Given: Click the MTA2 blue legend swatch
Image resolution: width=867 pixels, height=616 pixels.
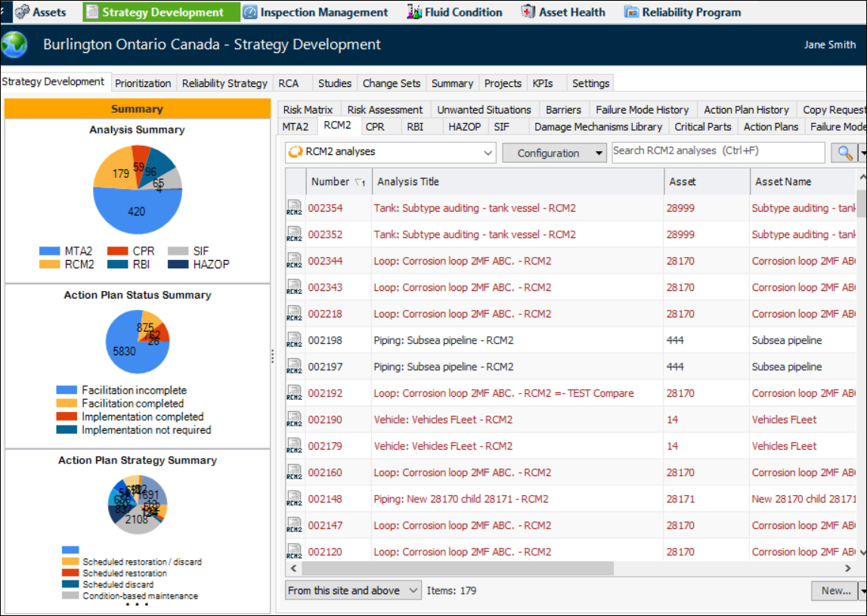Looking at the screenshot, I should click(x=49, y=251).
